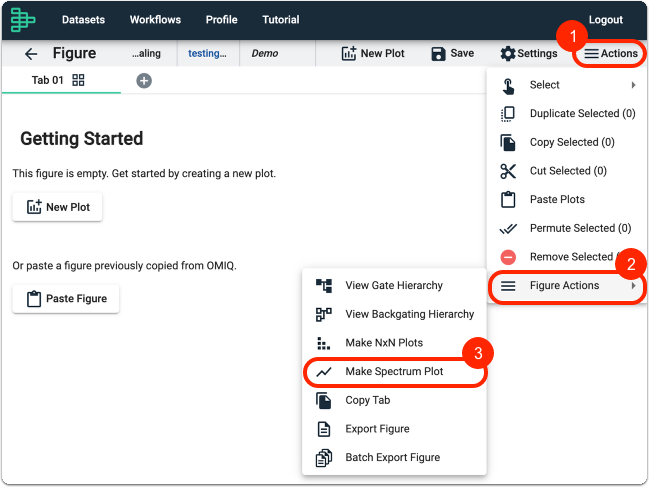Switch to Tab 01
The image size is (649, 487).
click(x=48, y=80)
